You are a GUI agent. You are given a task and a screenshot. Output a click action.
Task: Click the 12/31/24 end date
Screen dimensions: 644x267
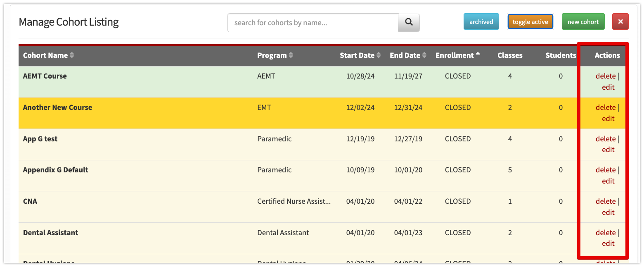tap(408, 107)
